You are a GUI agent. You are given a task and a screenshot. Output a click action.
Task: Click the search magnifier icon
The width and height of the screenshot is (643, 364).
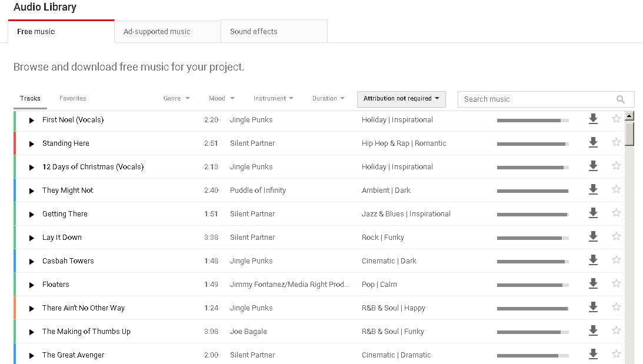pos(621,99)
